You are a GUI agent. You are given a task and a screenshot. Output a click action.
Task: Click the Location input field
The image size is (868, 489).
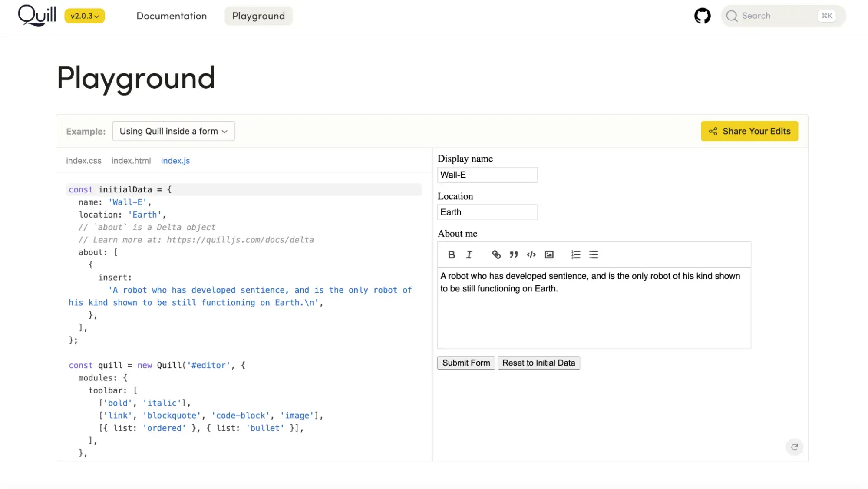click(x=487, y=212)
